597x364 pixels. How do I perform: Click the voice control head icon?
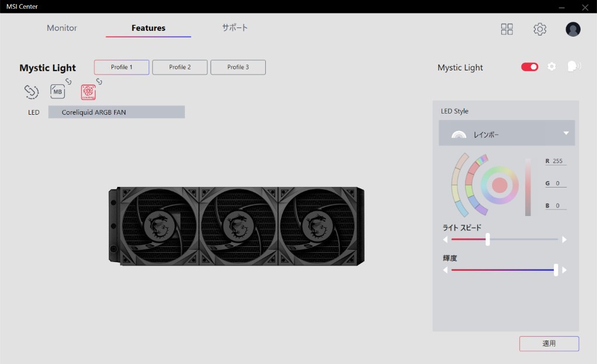(573, 67)
